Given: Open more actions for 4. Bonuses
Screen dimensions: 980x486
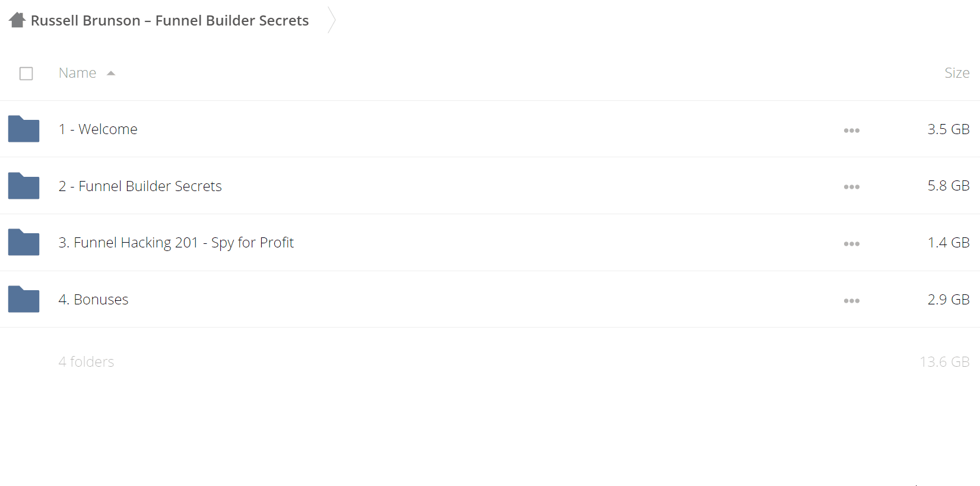Looking at the screenshot, I should [x=852, y=301].
